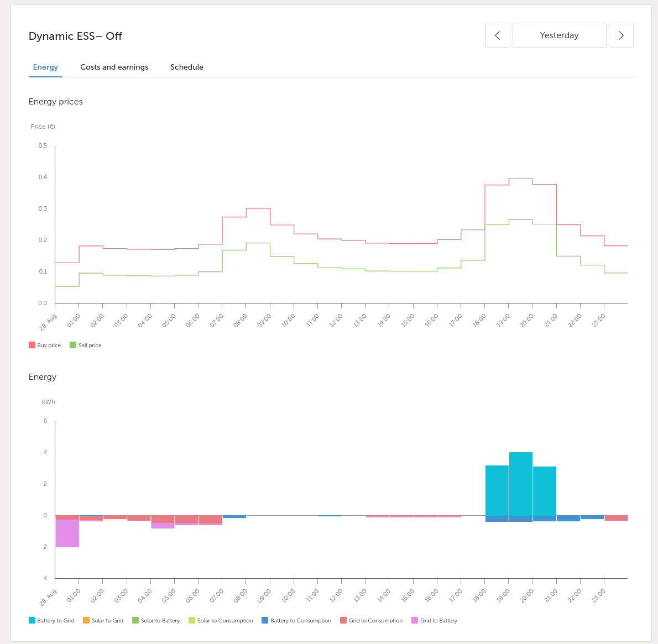658x644 pixels.
Task: Toggle Battery to Consumption legend item
Action: click(x=296, y=620)
